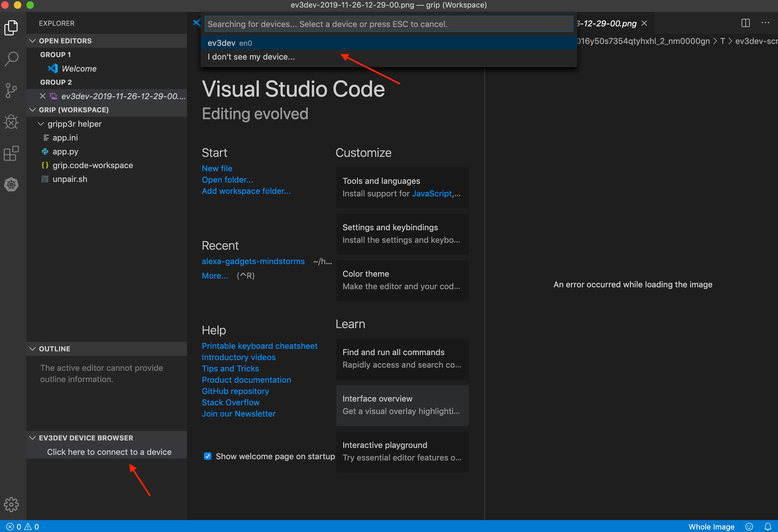
Task: Open notifications bell in status bar
Action: [768, 527]
